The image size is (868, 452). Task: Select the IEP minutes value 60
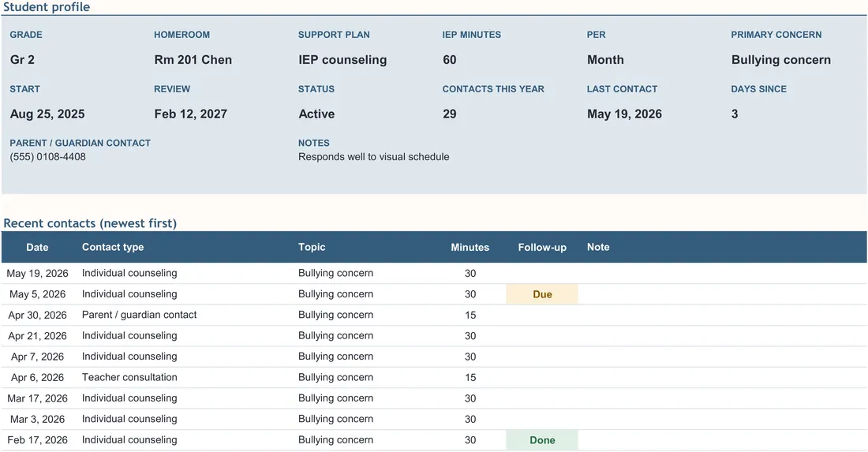tap(450, 60)
